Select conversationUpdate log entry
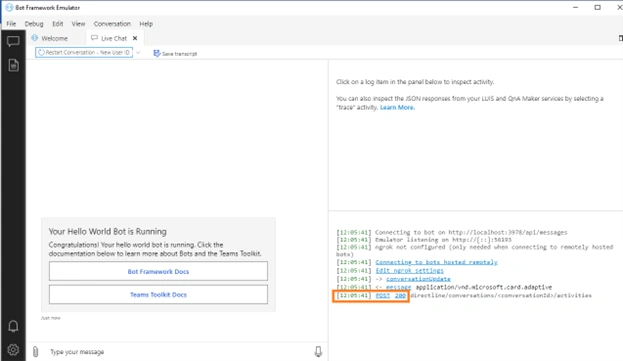Image resolution: width=623 pixels, height=361 pixels. (x=418, y=279)
